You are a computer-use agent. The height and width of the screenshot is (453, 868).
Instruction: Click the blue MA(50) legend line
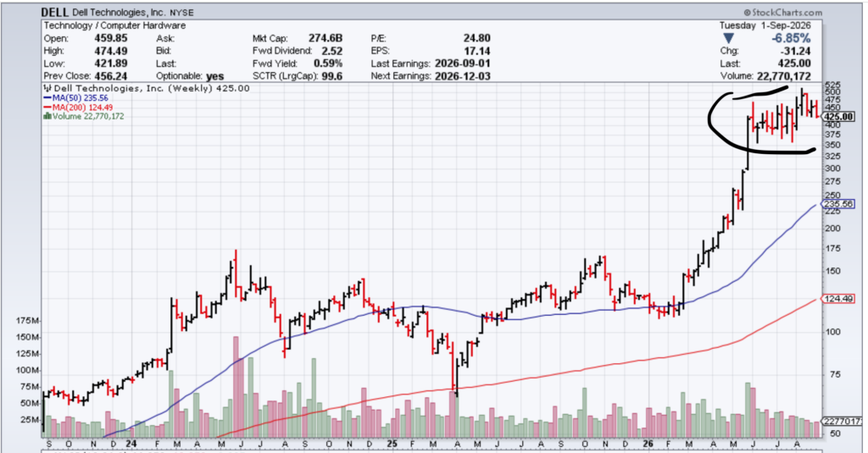[47, 98]
